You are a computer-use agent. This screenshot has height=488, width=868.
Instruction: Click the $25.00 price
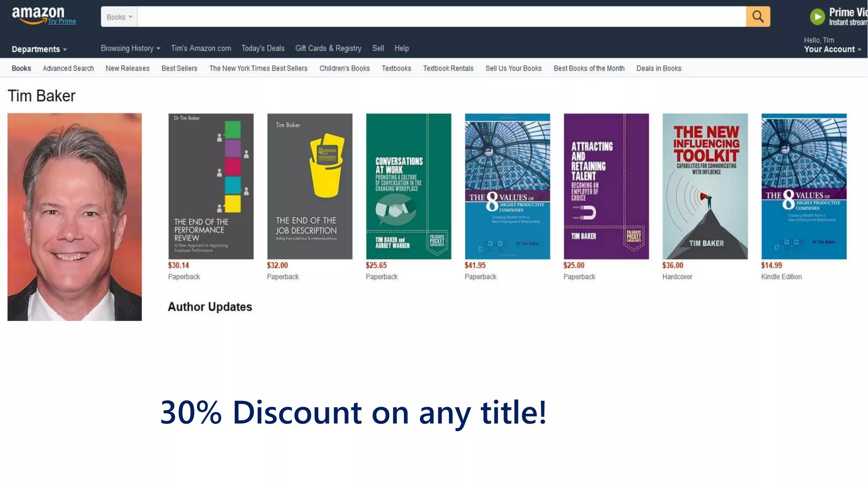click(x=574, y=265)
